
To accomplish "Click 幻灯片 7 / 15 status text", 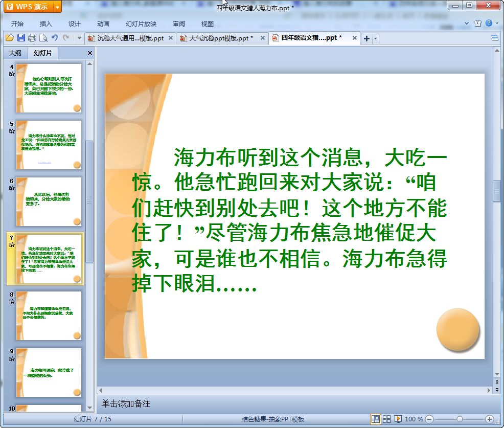I will point(92,419).
